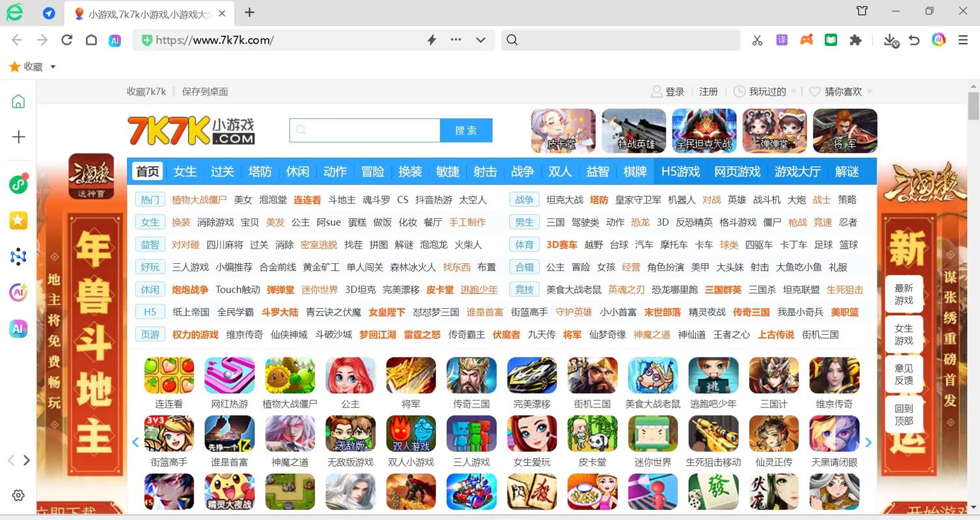980x520 pixels.
Task: Click the orange game center controller icon
Action: (x=806, y=40)
